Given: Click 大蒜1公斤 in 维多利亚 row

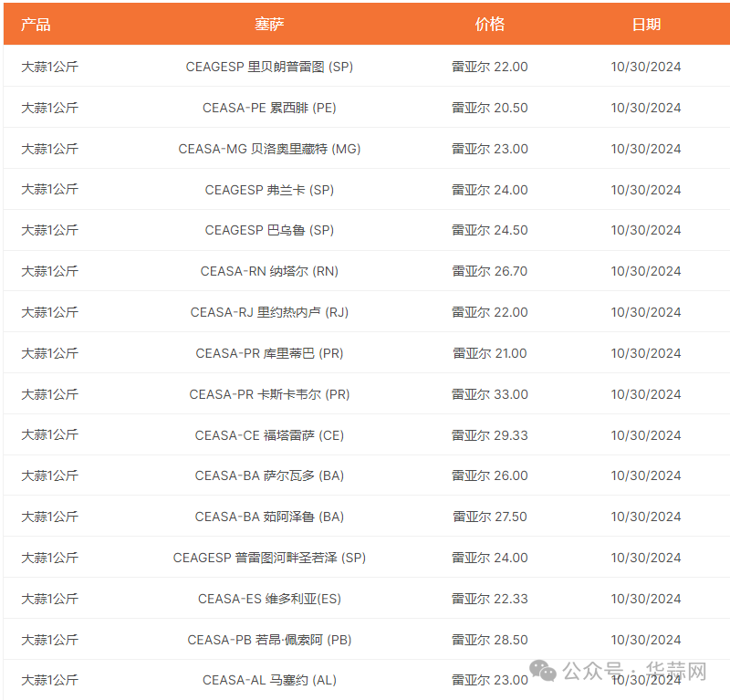Looking at the screenshot, I should pyautogui.click(x=50, y=599).
